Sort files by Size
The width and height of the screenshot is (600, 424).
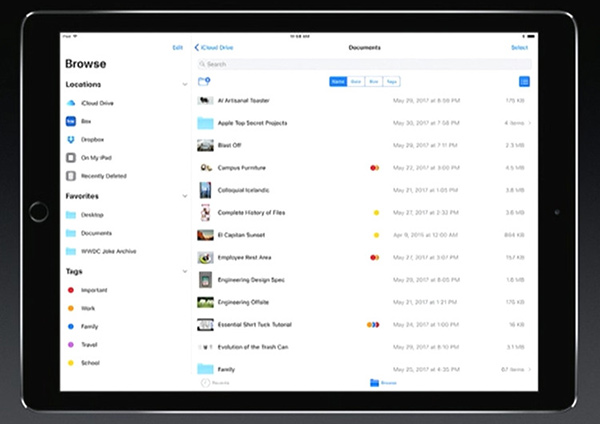point(374,82)
